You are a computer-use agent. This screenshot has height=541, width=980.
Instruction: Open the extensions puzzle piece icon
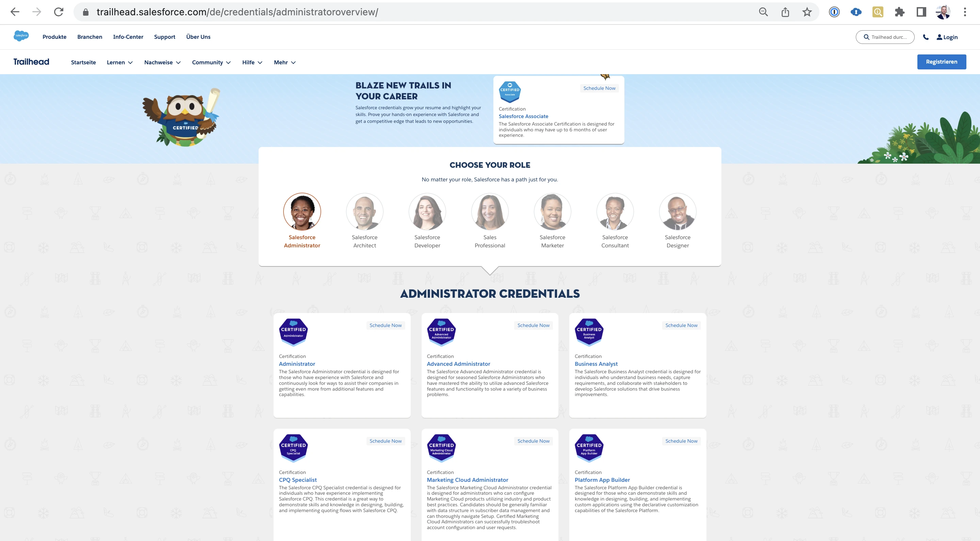900,12
